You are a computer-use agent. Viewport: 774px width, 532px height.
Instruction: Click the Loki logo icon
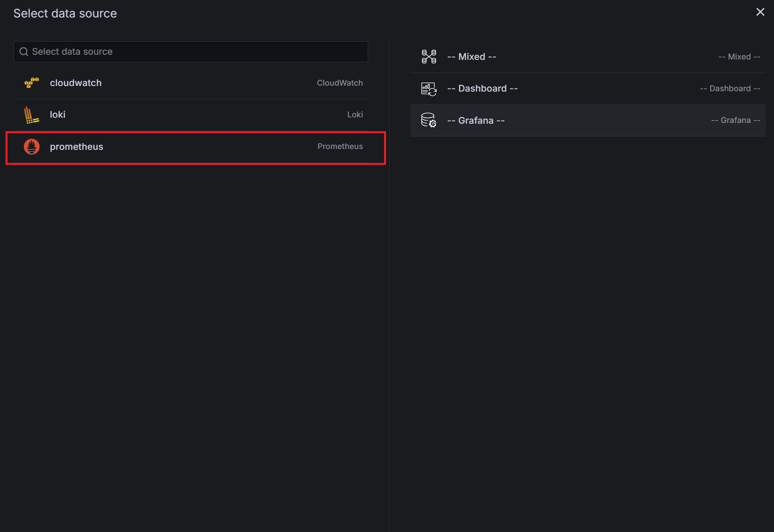(x=32, y=115)
